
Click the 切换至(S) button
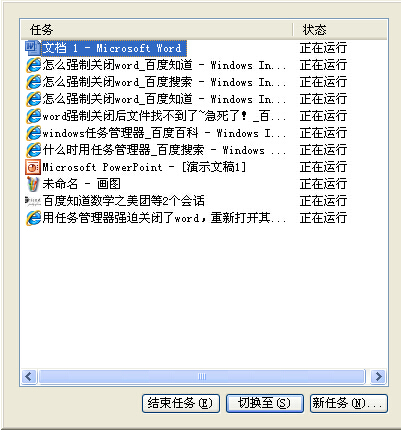pyautogui.click(x=265, y=403)
